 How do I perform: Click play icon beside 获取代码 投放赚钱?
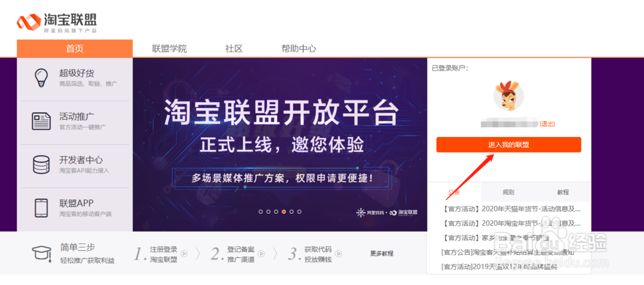(339, 254)
